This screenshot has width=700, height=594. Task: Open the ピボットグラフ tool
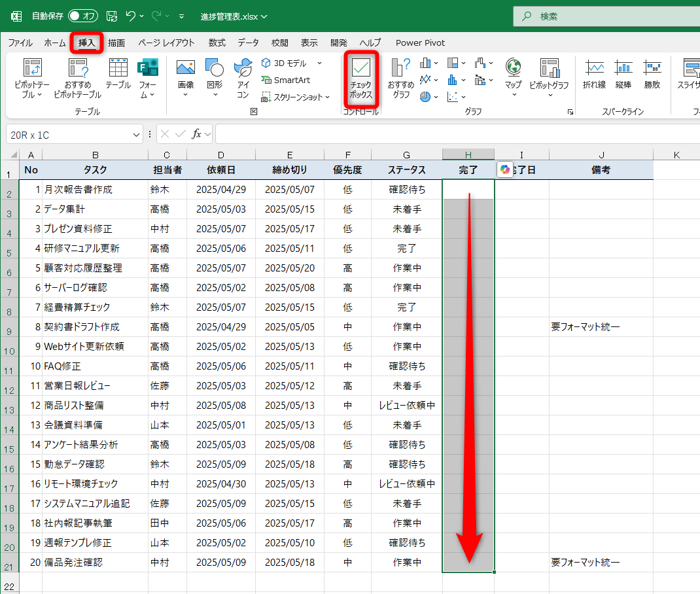pos(550,77)
